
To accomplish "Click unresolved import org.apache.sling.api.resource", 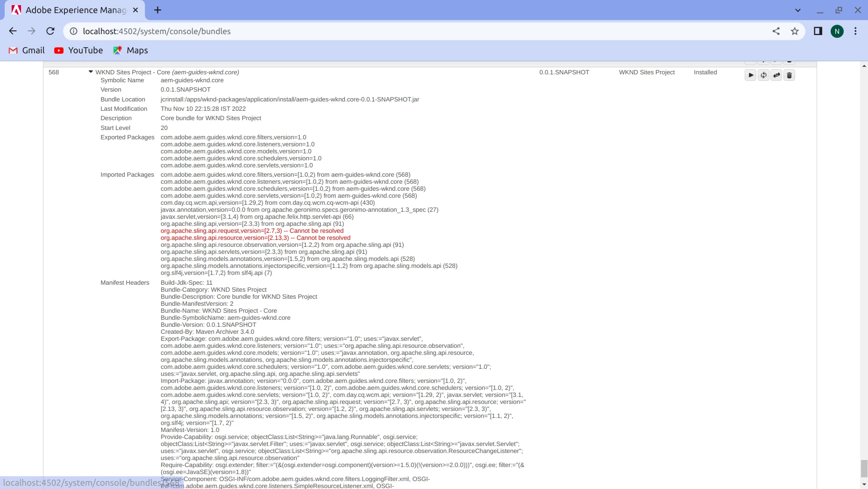I will click(256, 238).
